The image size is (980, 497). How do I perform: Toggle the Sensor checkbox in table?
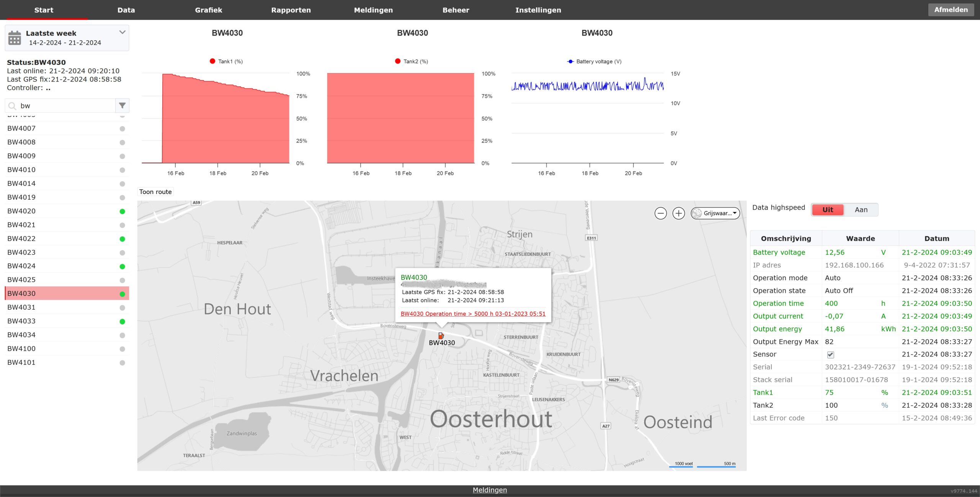[830, 355]
